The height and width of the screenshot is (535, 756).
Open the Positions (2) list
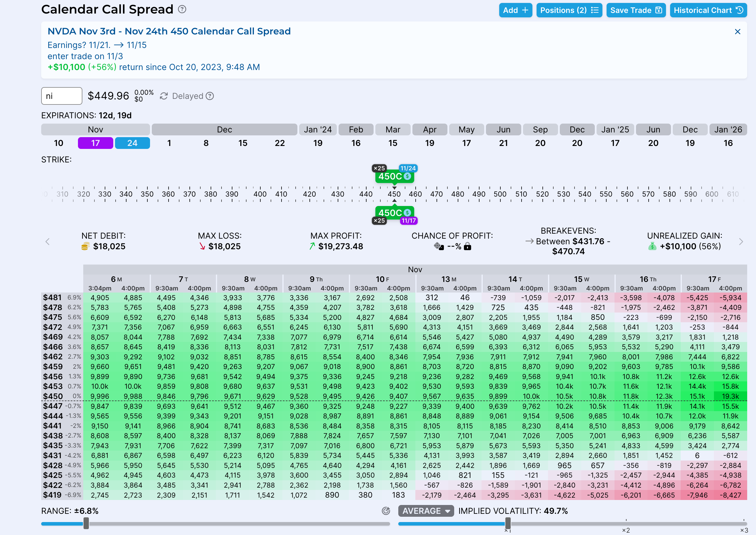coord(569,10)
